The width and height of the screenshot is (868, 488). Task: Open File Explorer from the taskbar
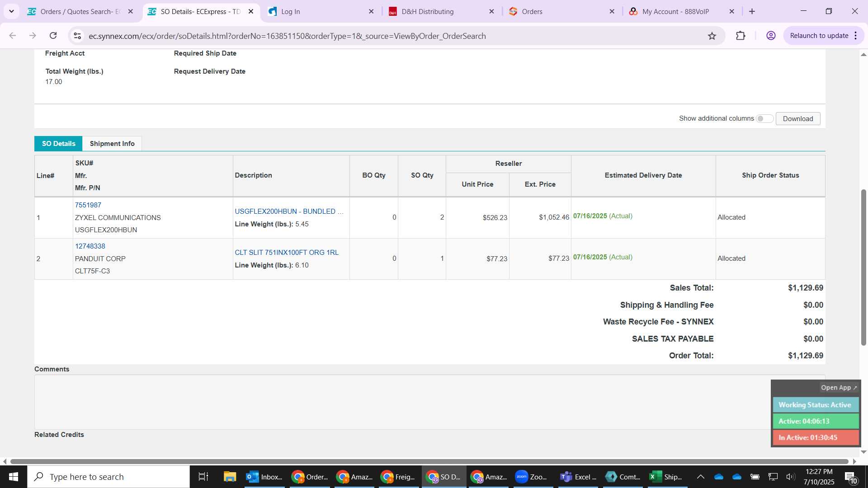click(230, 477)
